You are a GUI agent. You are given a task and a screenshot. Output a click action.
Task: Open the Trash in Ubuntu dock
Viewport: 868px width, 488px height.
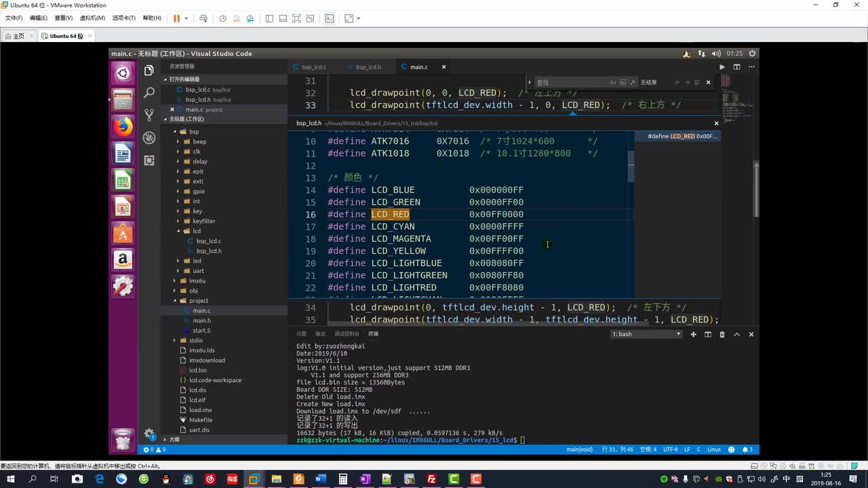pos(123,440)
